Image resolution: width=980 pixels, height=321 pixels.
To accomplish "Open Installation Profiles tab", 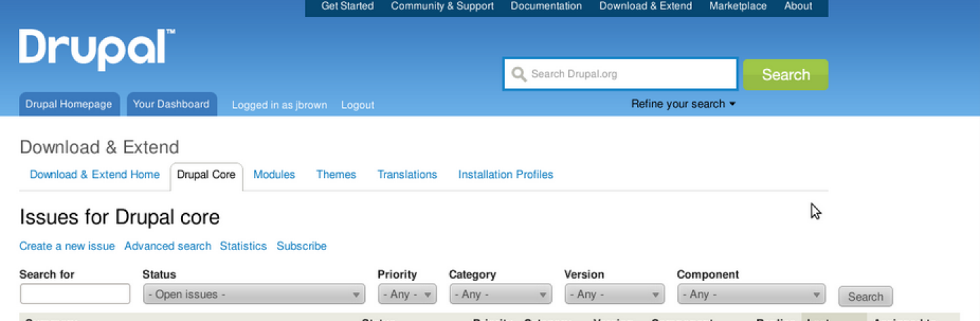I will 506,174.
